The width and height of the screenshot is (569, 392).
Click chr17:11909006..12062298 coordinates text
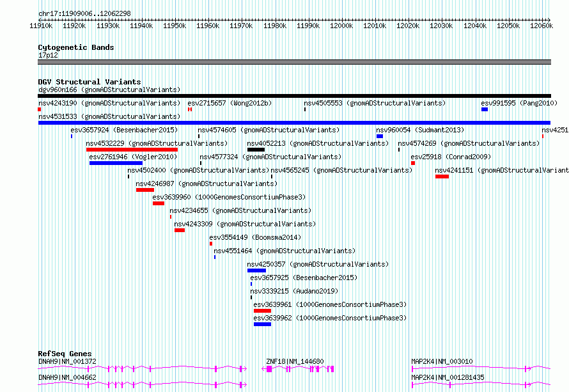pyautogui.click(x=84, y=13)
